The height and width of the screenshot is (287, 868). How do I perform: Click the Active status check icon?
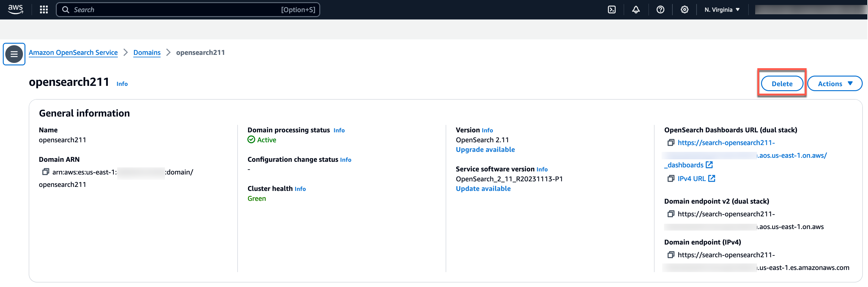click(x=251, y=139)
